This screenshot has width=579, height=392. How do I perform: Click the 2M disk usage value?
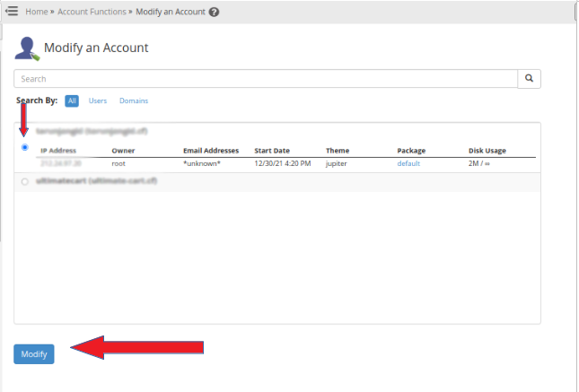[x=479, y=163]
